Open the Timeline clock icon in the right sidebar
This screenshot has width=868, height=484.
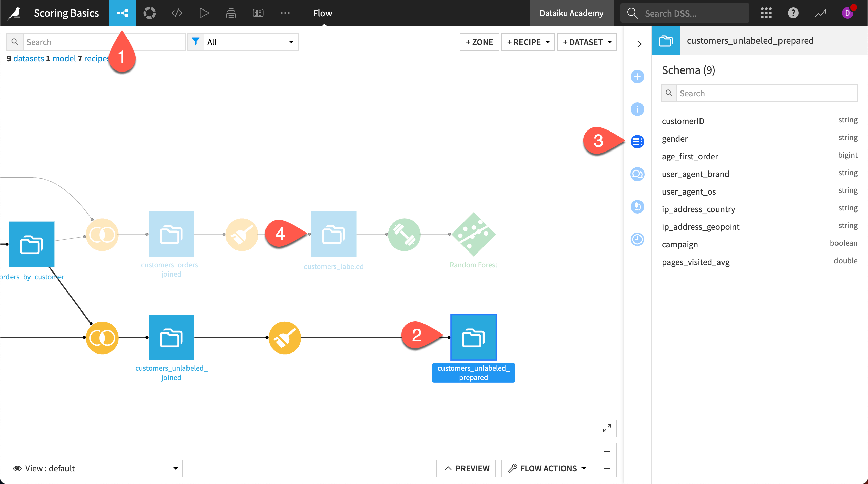point(637,239)
